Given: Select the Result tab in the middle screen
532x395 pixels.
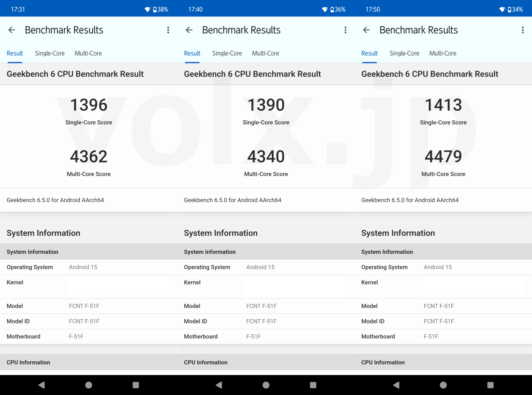Looking at the screenshot, I should [x=192, y=53].
